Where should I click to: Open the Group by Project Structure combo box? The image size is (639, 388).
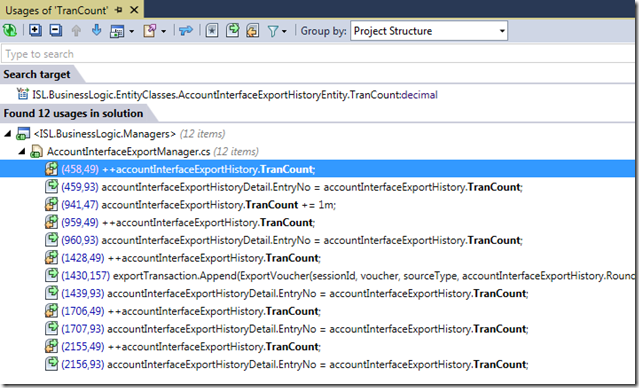pos(429,31)
